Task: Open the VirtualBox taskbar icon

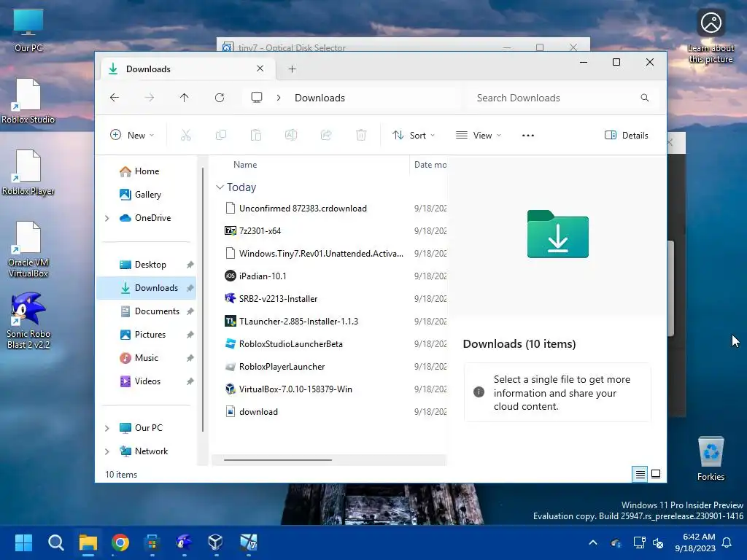Action: 215,542
